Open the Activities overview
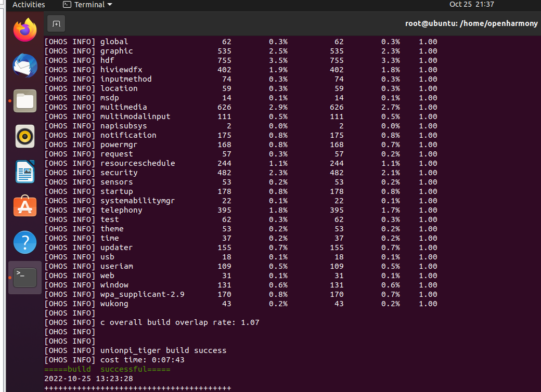 (29, 5)
